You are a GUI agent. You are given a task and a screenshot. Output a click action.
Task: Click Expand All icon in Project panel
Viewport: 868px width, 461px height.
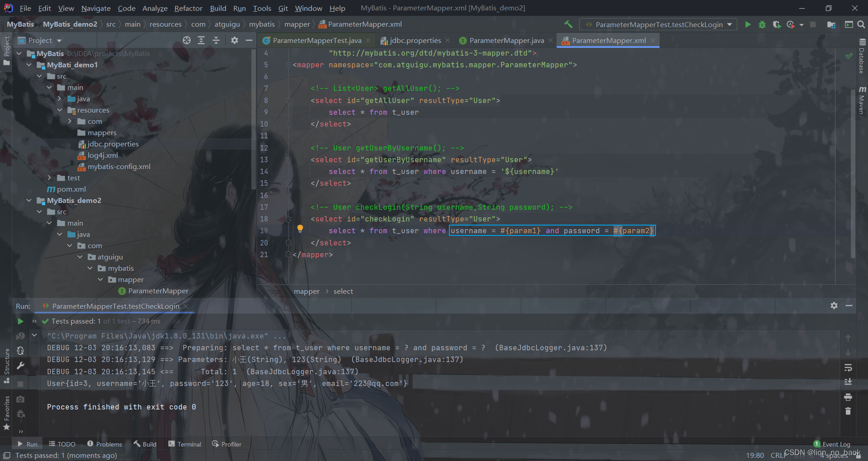click(x=201, y=40)
